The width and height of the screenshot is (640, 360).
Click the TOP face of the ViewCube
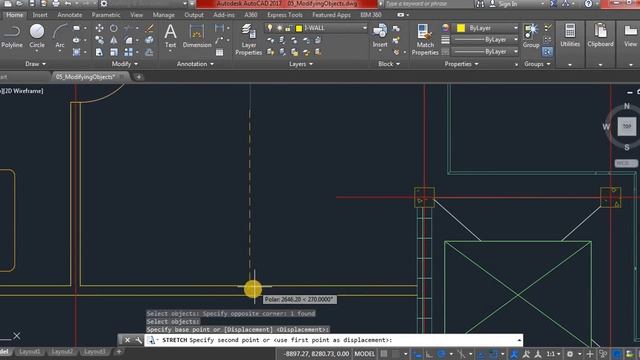click(627, 126)
